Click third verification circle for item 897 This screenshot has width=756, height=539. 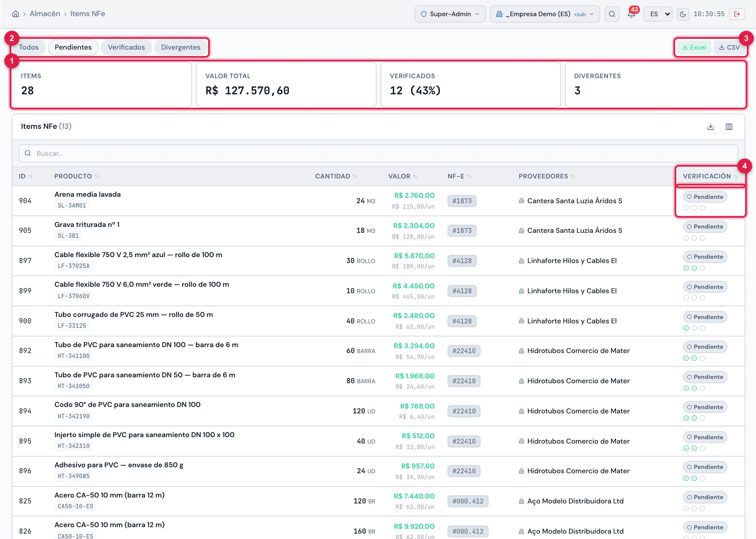702,268
